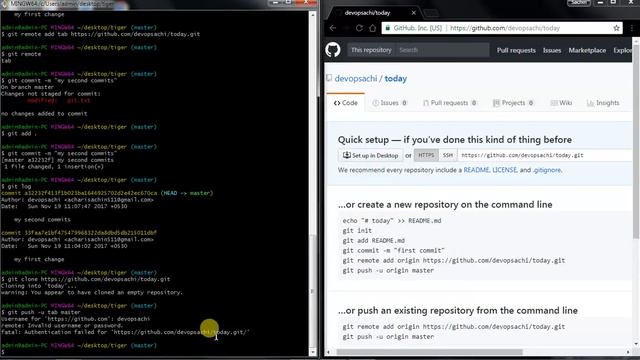Click the terminal vertical scrollbar
This screenshot has width=640, height=360.
click(x=313, y=292)
